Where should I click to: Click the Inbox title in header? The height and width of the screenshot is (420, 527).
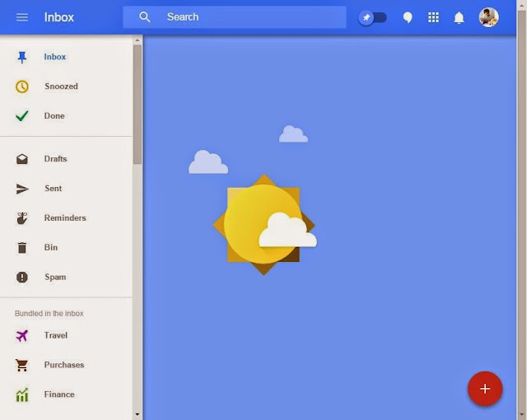coord(59,17)
